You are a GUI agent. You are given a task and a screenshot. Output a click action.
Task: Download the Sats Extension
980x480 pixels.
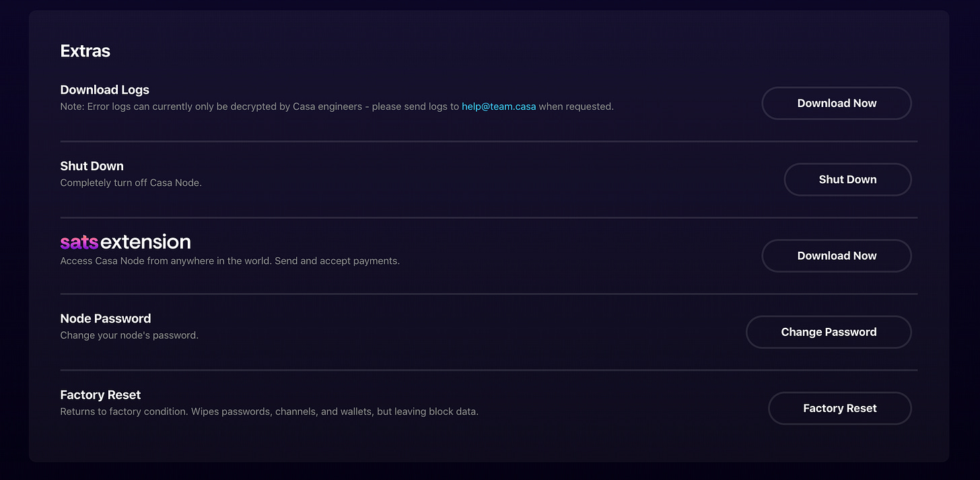tap(836, 256)
